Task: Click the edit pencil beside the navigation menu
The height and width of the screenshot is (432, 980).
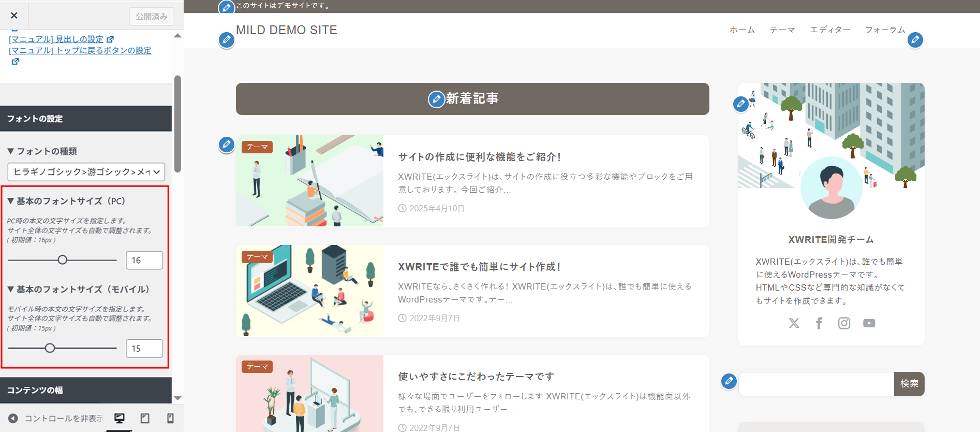Action: coord(915,40)
